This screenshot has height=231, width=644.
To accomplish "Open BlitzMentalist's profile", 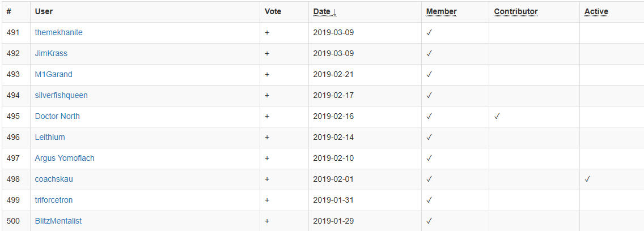I will pos(58,221).
